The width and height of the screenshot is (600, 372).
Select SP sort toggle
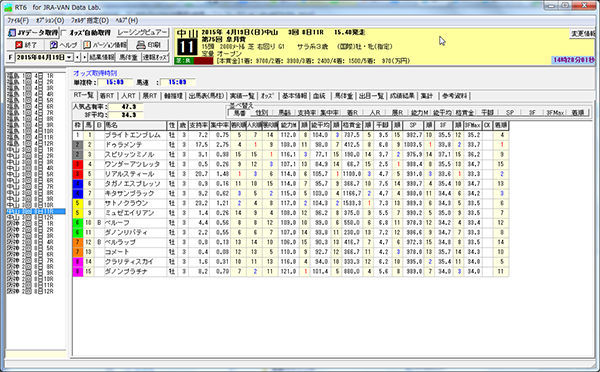click(510, 113)
